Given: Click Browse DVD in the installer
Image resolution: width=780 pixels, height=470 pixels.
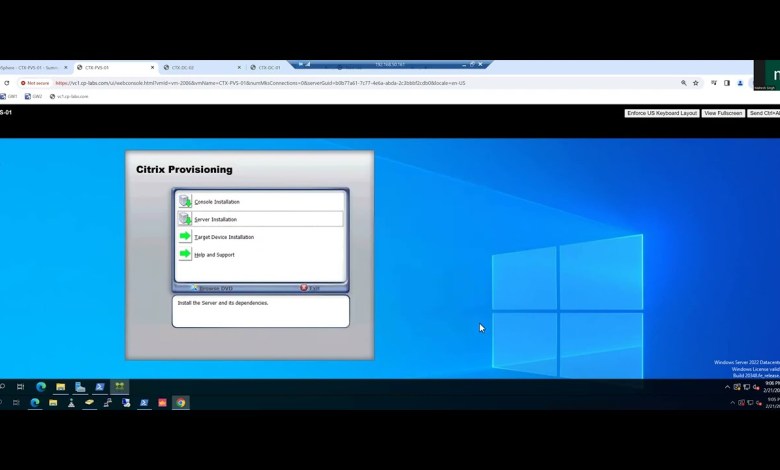Looking at the screenshot, I should [x=212, y=288].
